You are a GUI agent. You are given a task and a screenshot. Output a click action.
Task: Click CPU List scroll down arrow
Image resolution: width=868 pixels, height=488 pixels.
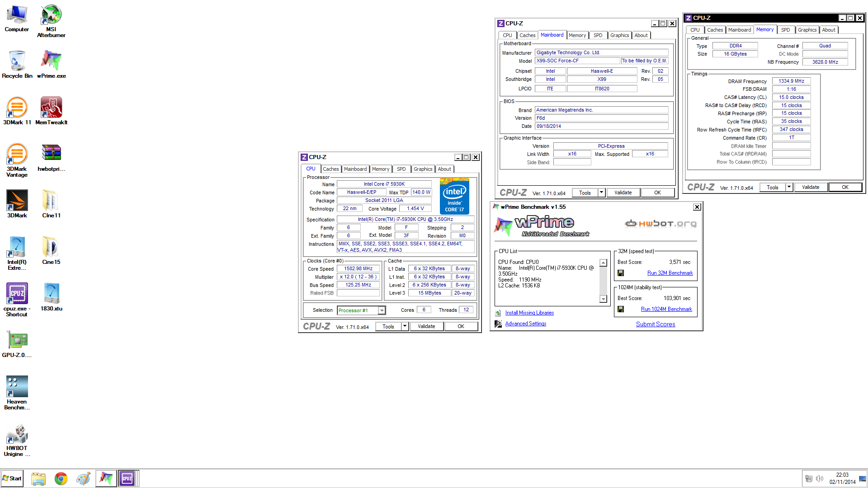(603, 299)
